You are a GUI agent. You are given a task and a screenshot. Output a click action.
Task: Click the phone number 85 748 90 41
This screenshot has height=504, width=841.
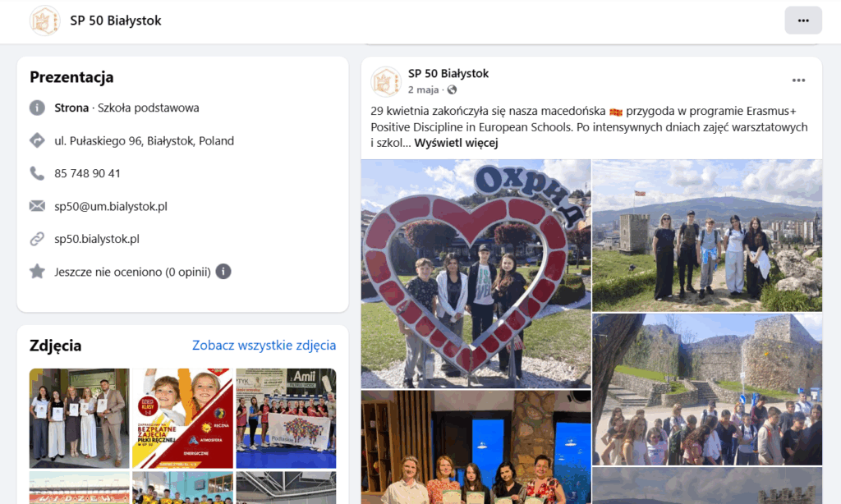tap(87, 173)
